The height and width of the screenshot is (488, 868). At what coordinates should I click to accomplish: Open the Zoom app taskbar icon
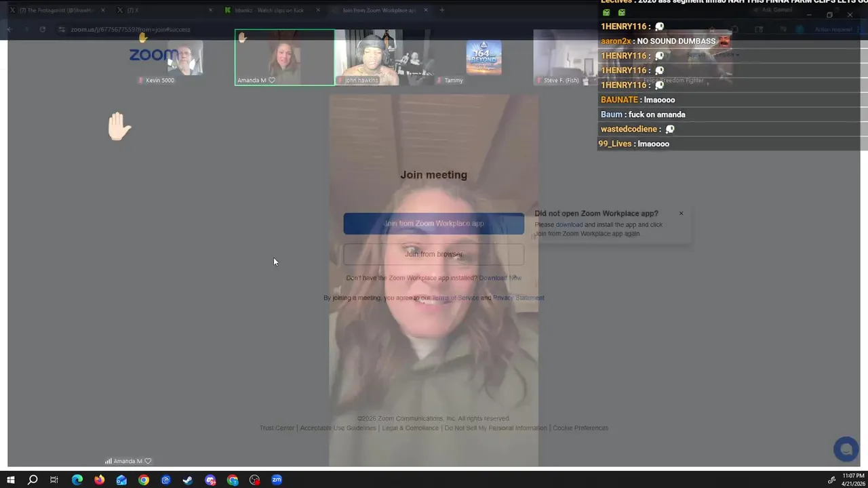point(277,480)
